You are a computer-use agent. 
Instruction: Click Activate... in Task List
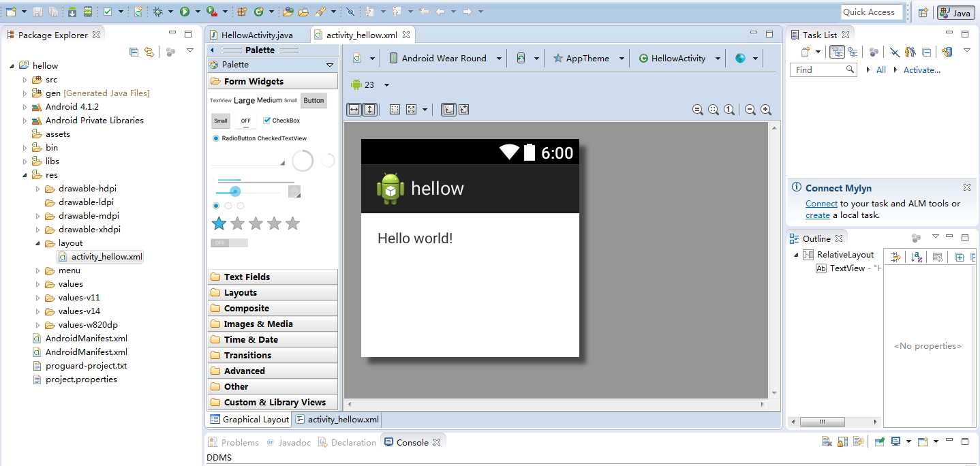pyautogui.click(x=921, y=70)
